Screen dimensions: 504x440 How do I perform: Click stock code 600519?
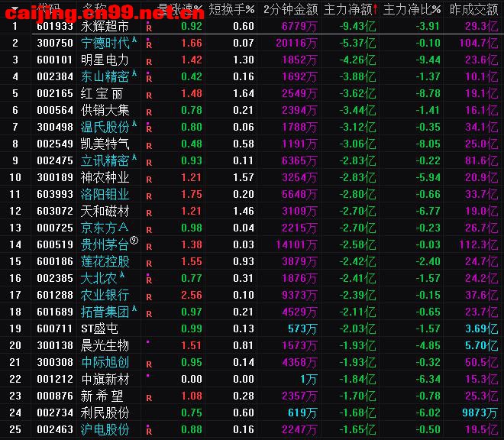click(x=55, y=244)
